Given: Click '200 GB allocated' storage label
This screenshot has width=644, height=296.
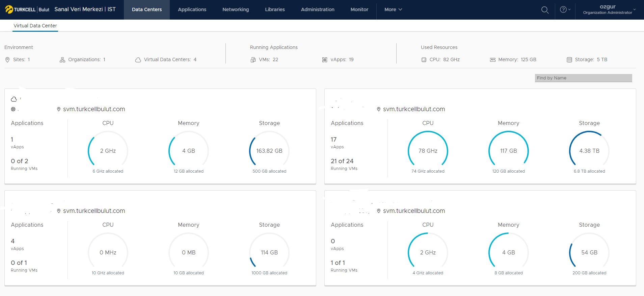Looking at the screenshot, I should [589, 273].
